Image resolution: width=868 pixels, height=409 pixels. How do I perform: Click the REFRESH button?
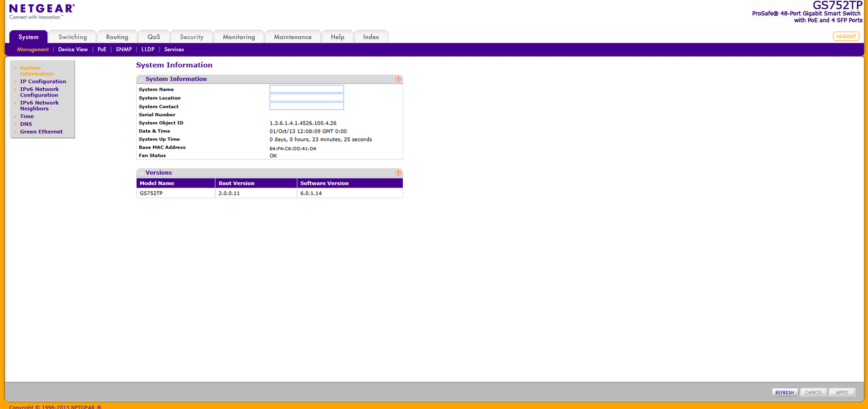(x=784, y=393)
